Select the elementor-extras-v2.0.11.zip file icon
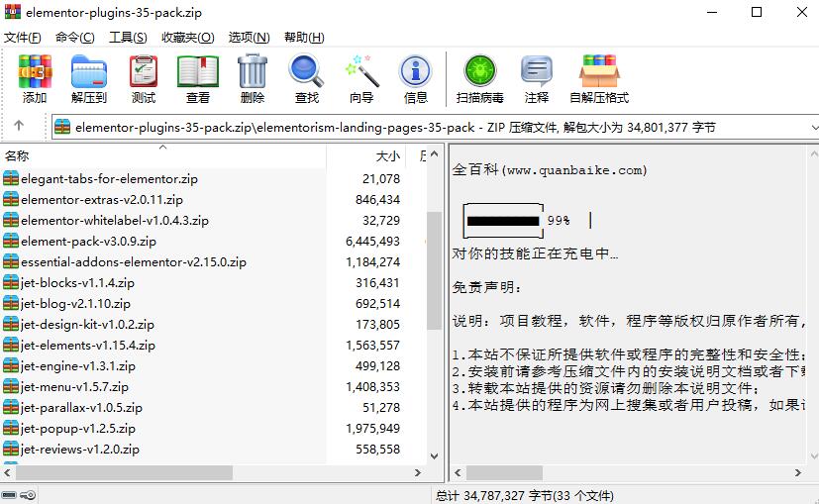Image resolution: width=819 pixels, height=504 pixels. click(11, 199)
